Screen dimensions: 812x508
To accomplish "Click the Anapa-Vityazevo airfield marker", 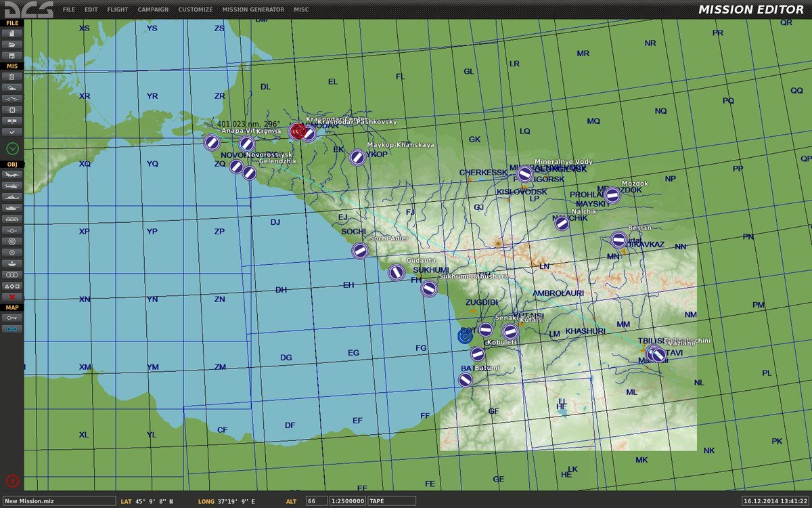I will click(x=211, y=142).
